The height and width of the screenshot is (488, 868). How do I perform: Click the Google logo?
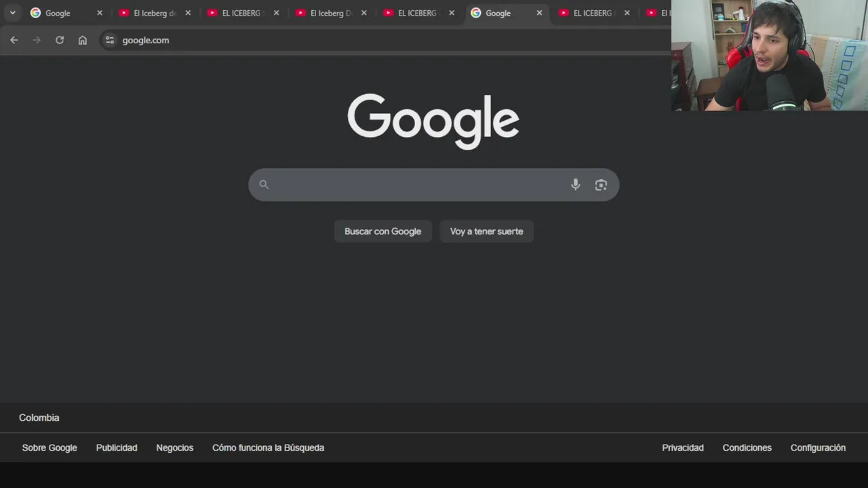433,121
